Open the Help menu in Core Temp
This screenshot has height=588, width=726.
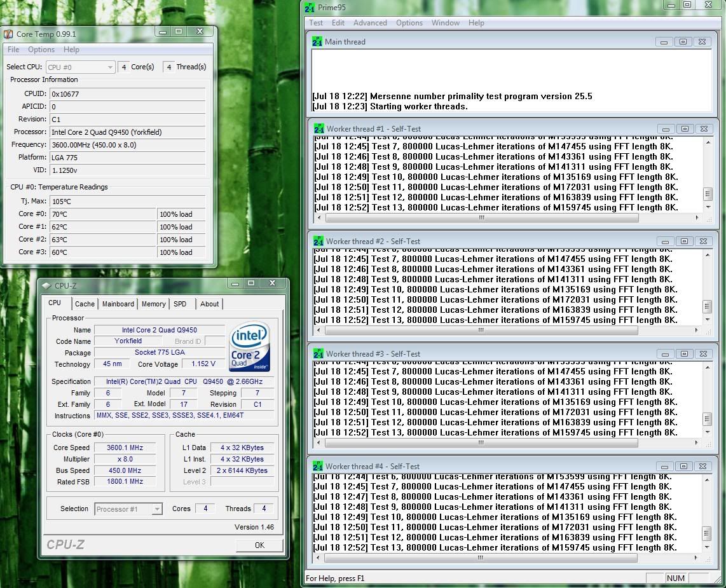(x=71, y=50)
